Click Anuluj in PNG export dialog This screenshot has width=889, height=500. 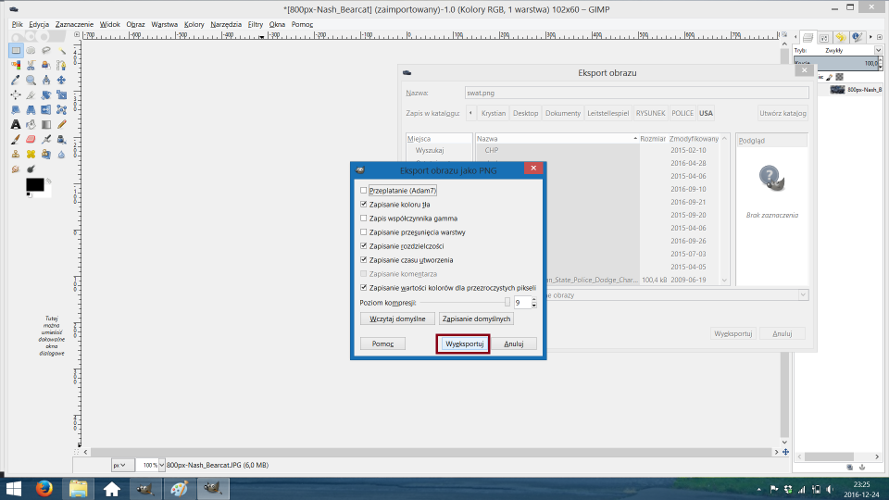click(514, 344)
